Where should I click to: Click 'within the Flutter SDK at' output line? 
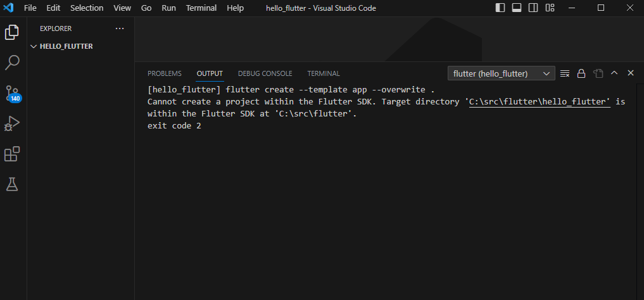point(252,114)
